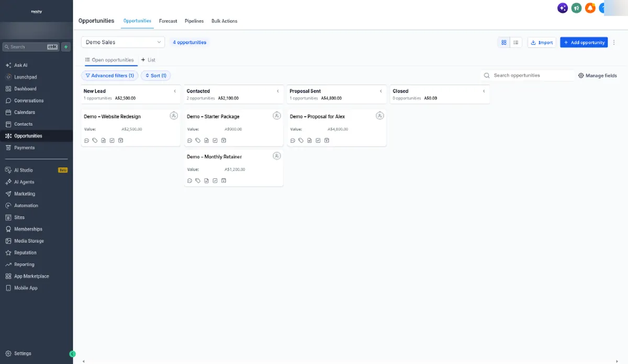This screenshot has width=628, height=364.
Task: Click the sidebar Search box
Action: tap(31, 47)
